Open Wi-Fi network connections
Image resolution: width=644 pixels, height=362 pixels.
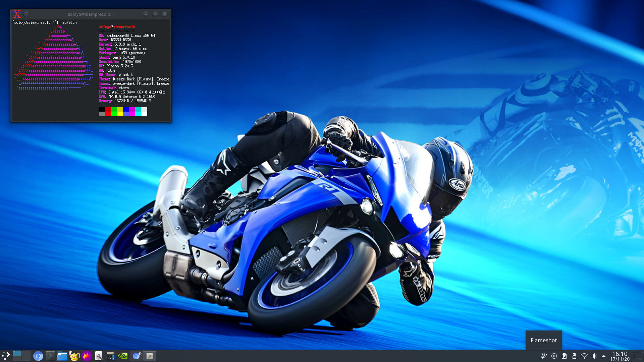(x=584, y=356)
